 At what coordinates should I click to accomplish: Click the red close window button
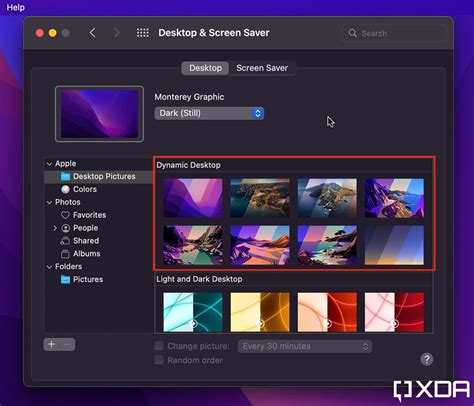click(x=40, y=33)
